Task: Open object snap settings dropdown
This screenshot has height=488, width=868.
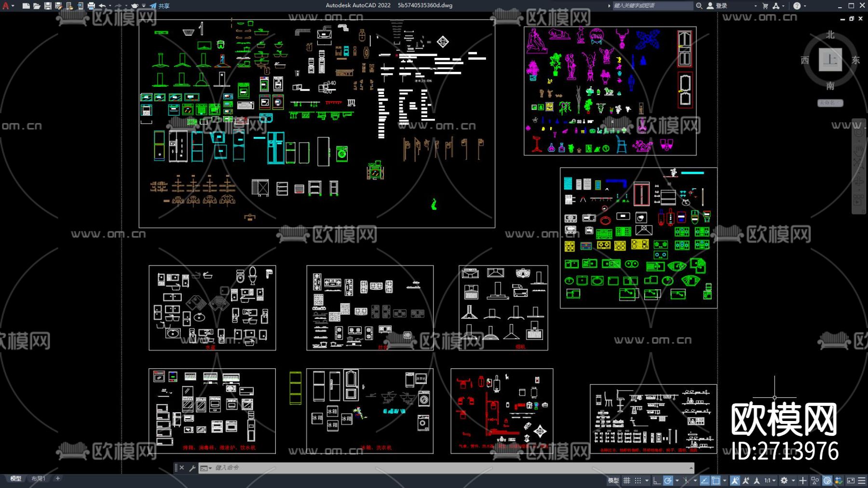Action: click(724, 480)
